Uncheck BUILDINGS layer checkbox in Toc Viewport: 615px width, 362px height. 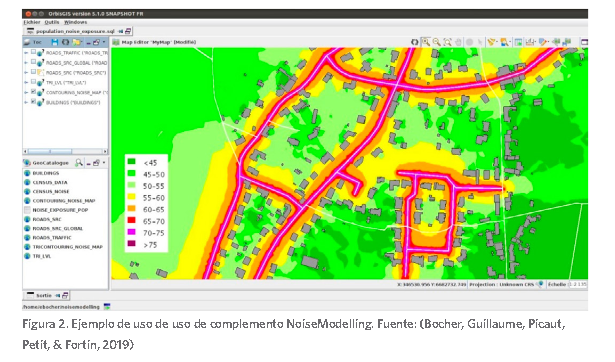(33, 102)
